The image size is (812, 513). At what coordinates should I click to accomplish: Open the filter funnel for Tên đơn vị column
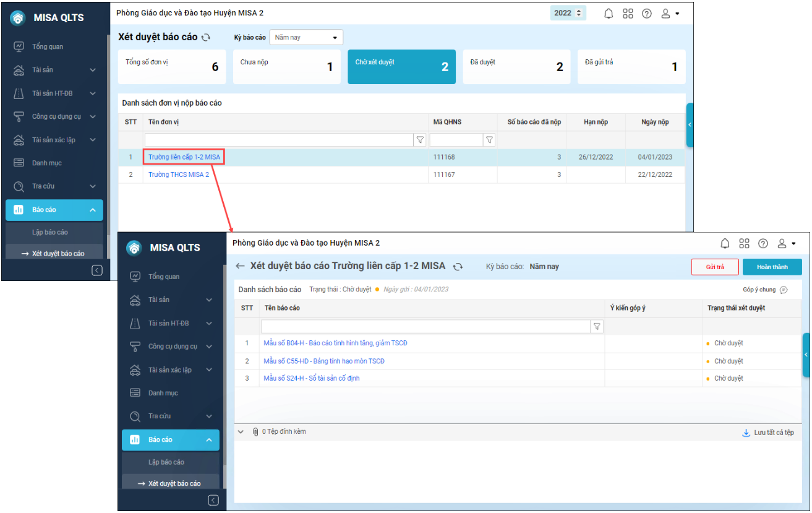coord(421,140)
